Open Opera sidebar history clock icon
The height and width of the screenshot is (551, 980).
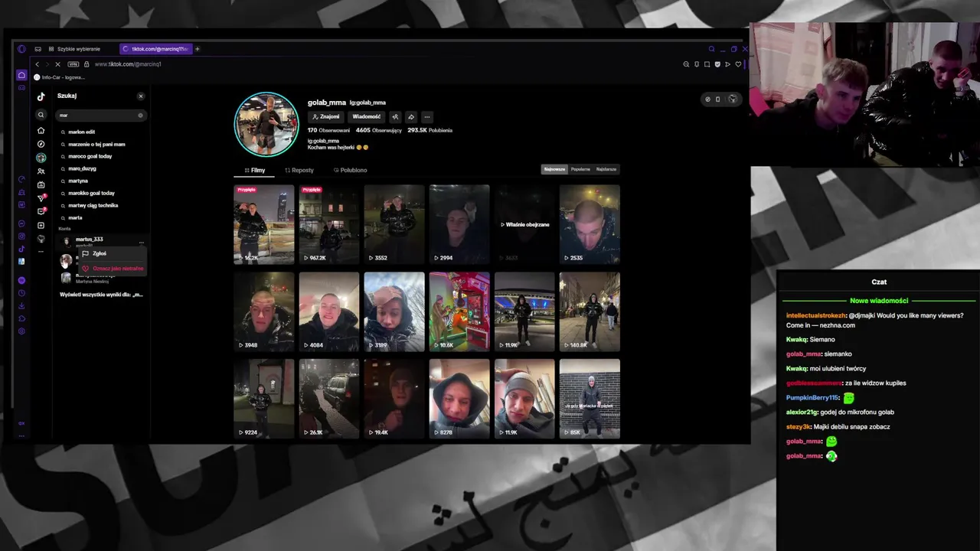coord(21,293)
